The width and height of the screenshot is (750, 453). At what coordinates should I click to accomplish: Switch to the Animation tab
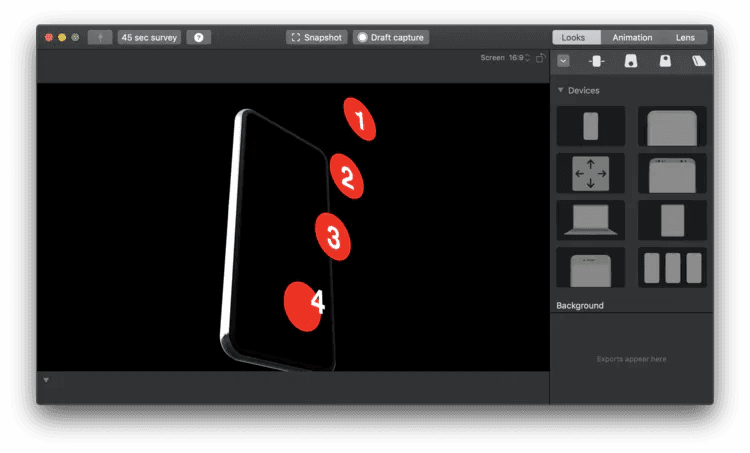(x=632, y=37)
